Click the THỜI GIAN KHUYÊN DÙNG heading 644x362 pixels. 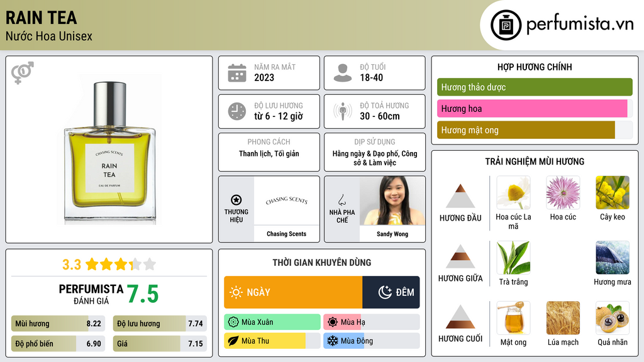tap(322, 263)
